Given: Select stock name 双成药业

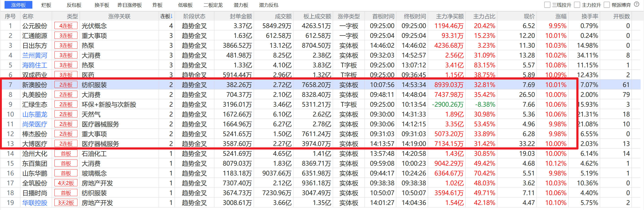Looking at the screenshot, I should click(35, 75).
